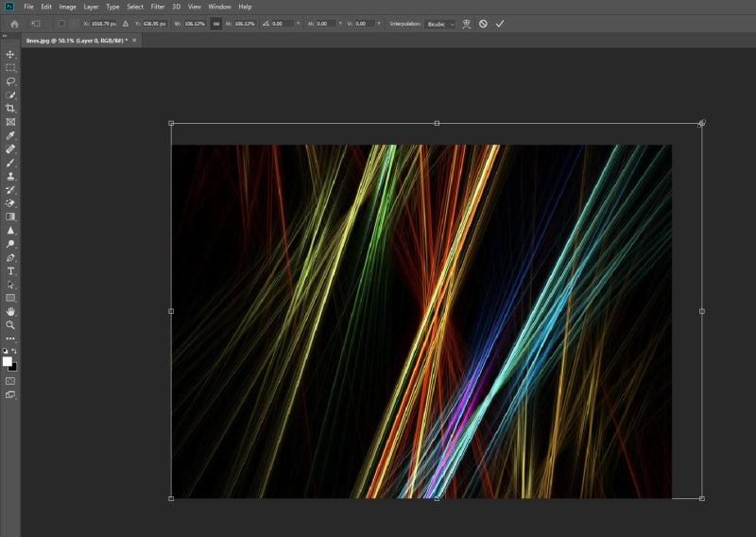Open the Filter menu
The height and width of the screenshot is (537, 756).
click(158, 7)
